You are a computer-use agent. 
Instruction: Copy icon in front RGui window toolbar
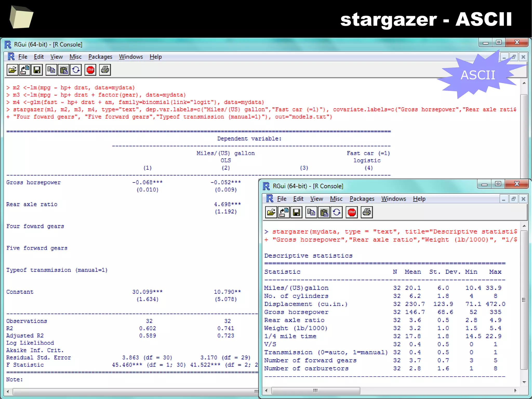coord(311,212)
